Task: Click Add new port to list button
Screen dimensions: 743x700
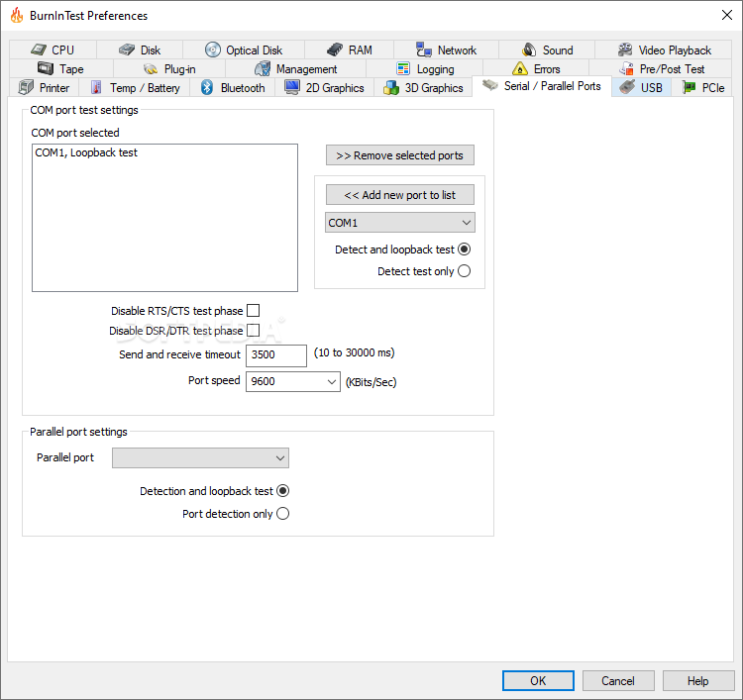Action: 400,195
